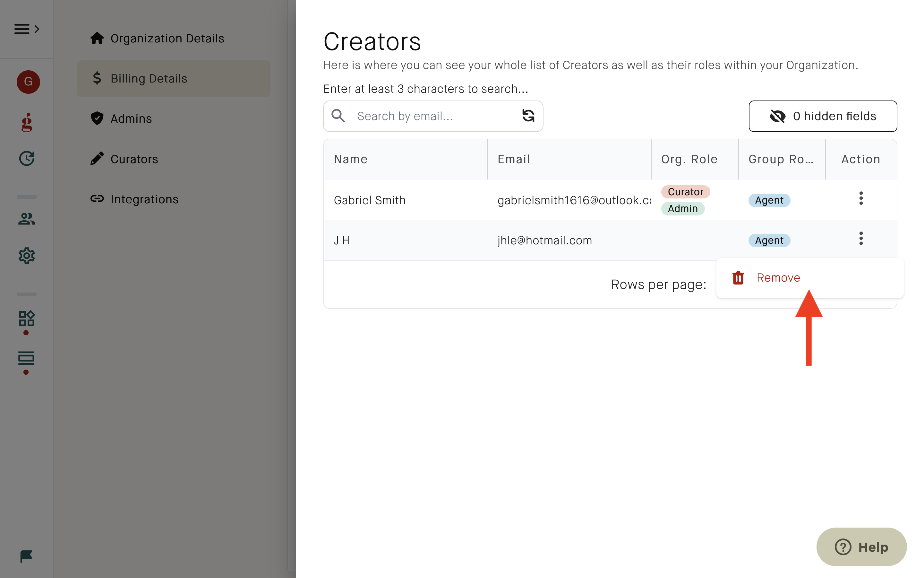Open the G user avatar
Viewport: 924px width, 578px height.
click(28, 82)
